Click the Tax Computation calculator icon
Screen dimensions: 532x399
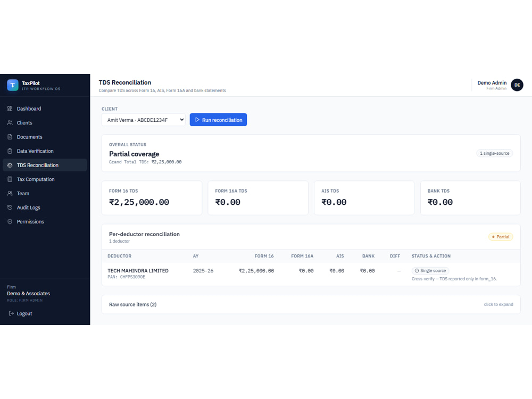(10, 179)
